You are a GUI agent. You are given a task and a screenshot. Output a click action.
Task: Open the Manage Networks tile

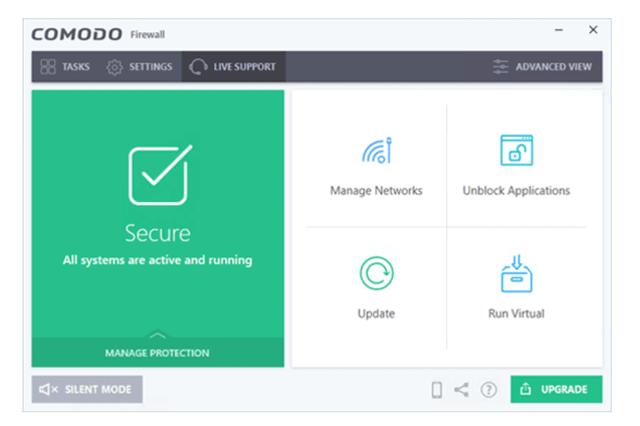[x=376, y=166]
